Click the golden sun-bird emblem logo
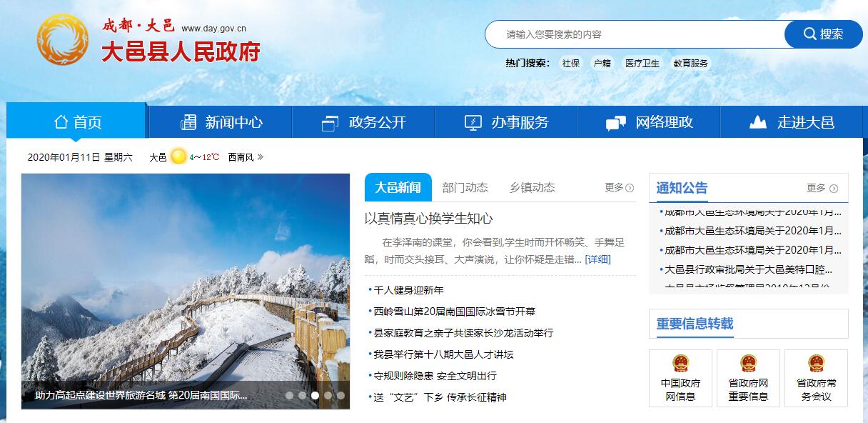This screenshot has width=868, height=423. click(x=63, y=40)
